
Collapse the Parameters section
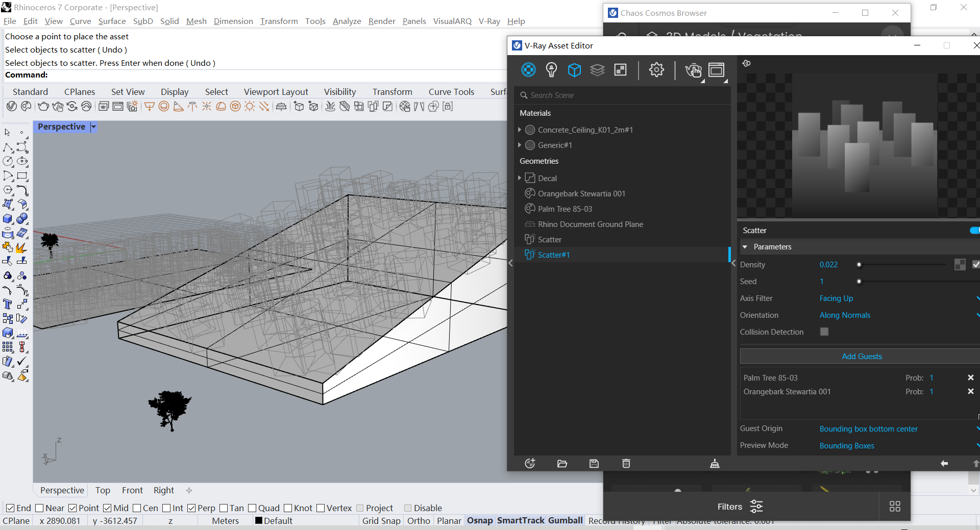pos(745,247)
